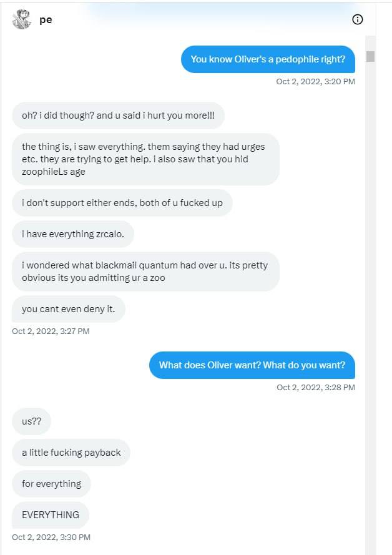This screenshot has width=392, height=555.
Task: Click the scrollbar thumb on the right
Action: coord(370,57)
